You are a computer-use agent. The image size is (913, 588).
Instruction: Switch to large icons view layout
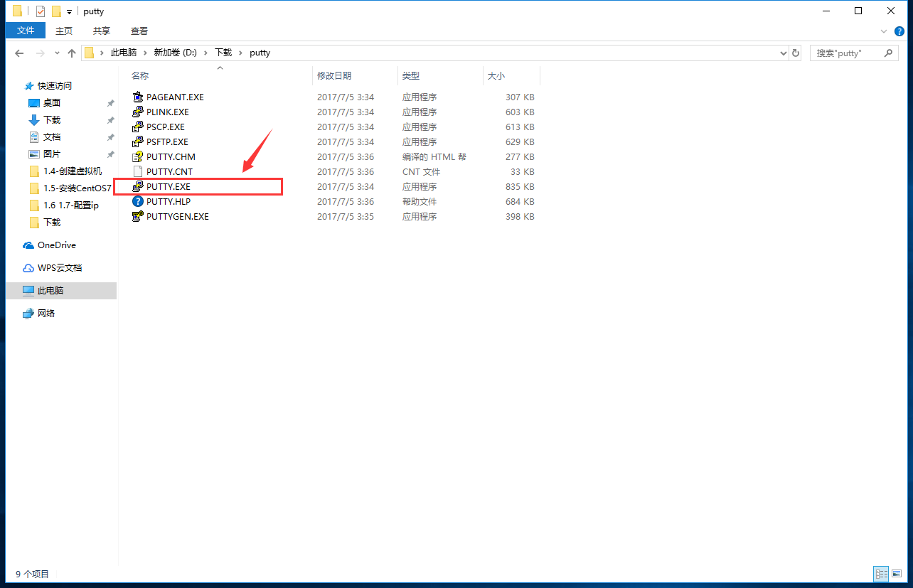pyautogui.click(x=897, y=574)
